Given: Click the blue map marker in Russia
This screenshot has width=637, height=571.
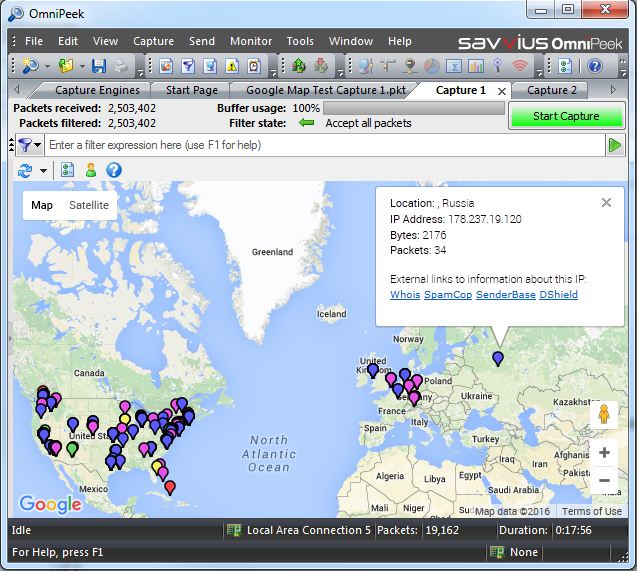Looking at the screenshot, I should coord(498,358).
